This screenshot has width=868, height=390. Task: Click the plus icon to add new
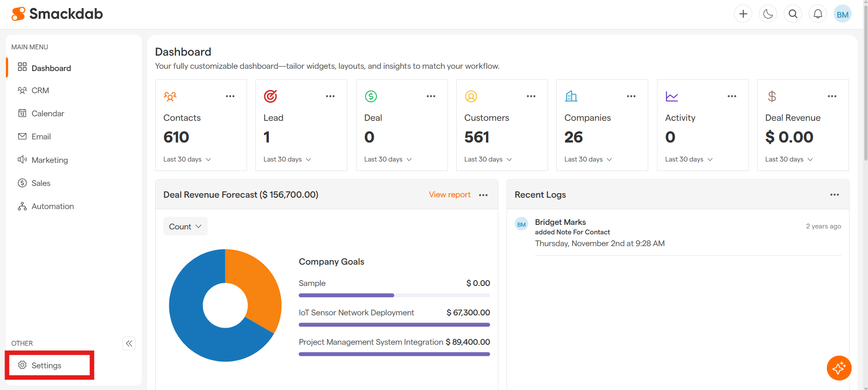pos(743,14)
